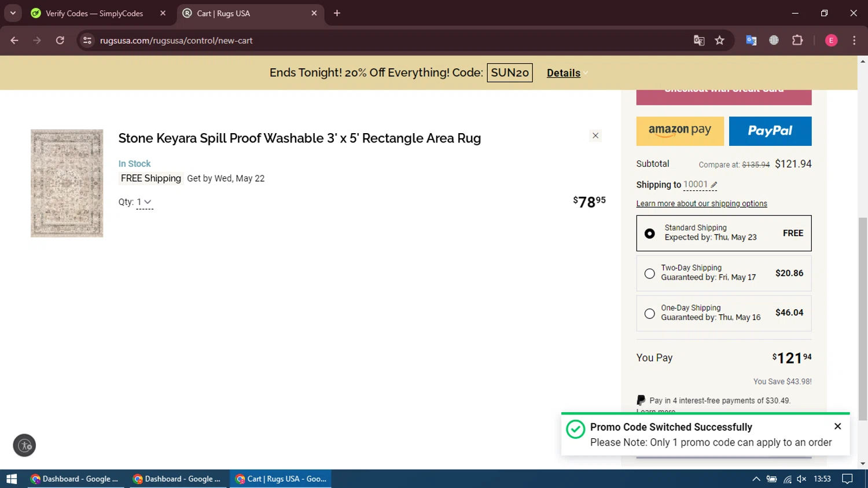
Task: Open the Qty quantity dropdown
Action: coord(145,202)
